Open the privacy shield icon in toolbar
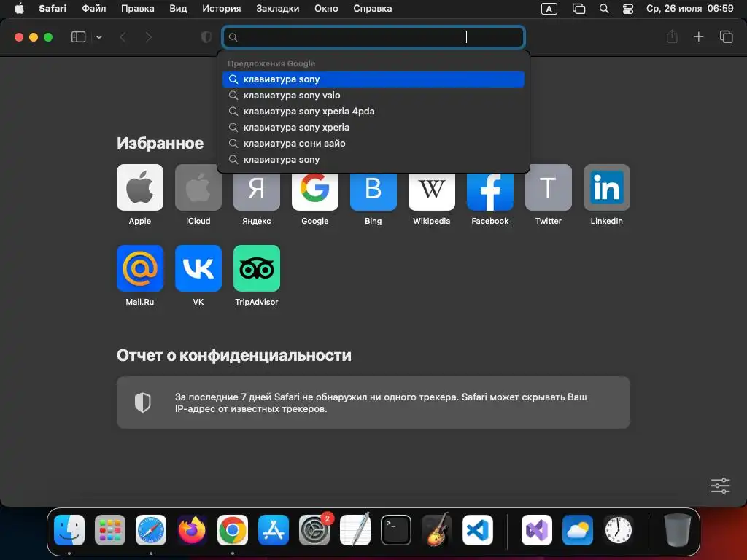The width and height of the screenshot is (747, 560). click(x=206, y=37)
